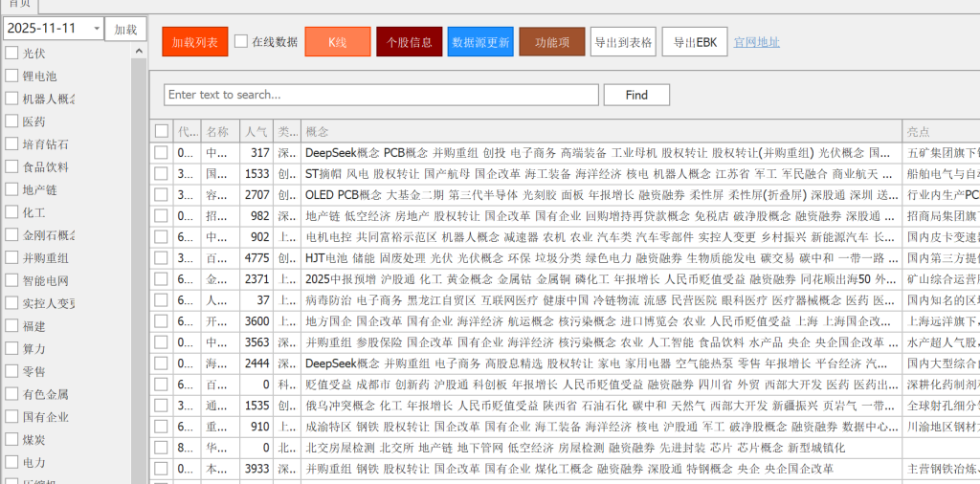Open the K线 chart view
Screen dimensions: 980x484
pos(337,42)
